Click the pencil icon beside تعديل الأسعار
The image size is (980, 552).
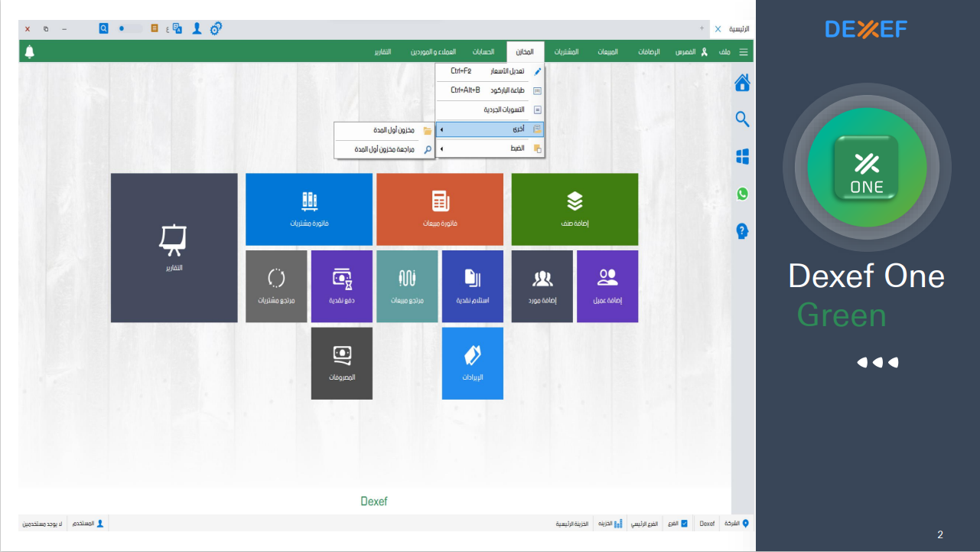(538, 71)
